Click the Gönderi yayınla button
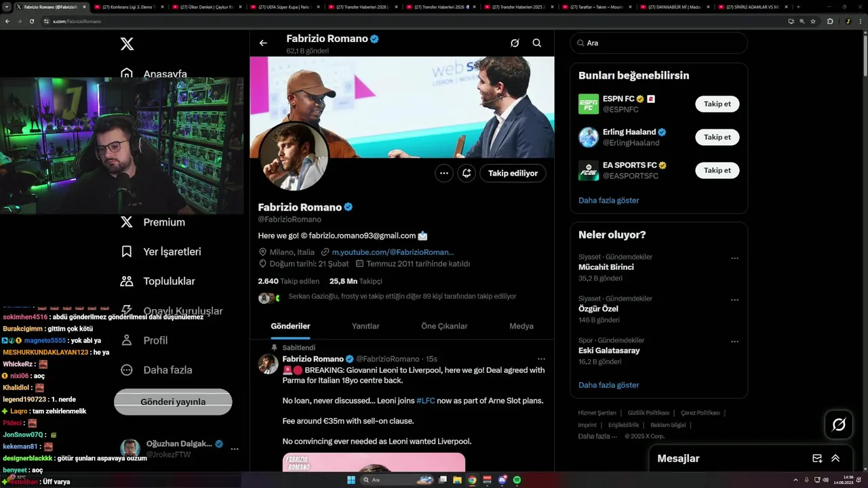This screenshot has width=868, height=488. (173, 401)
